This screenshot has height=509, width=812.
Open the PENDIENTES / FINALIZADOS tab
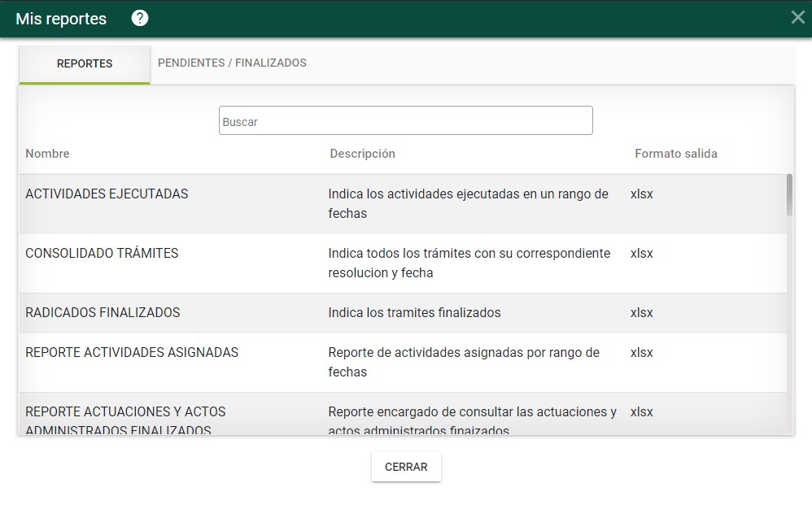[x=232, y=63]
